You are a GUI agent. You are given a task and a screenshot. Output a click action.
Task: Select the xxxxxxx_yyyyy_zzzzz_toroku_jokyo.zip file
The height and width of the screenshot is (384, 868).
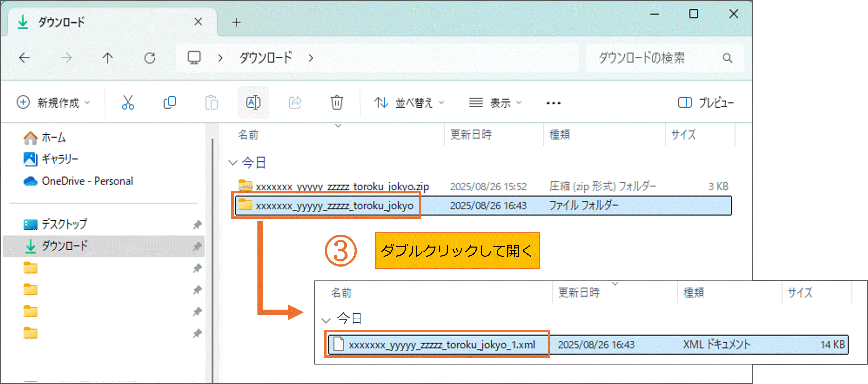[342, 186]
